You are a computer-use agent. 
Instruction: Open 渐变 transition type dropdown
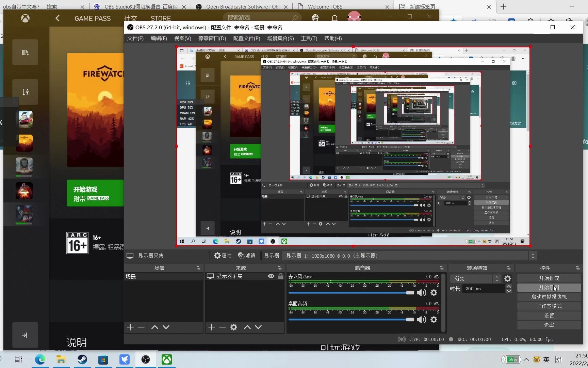pos(475,279)
